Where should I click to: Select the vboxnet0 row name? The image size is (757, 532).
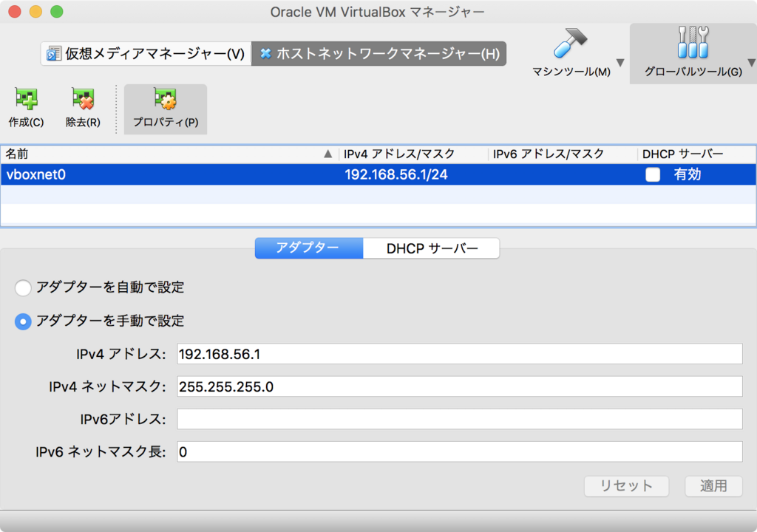35,174
